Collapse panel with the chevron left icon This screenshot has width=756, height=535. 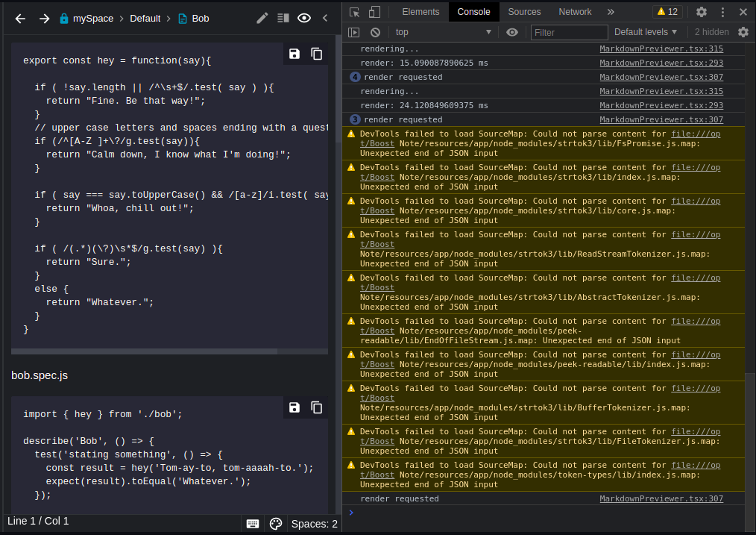click(325, 19)
